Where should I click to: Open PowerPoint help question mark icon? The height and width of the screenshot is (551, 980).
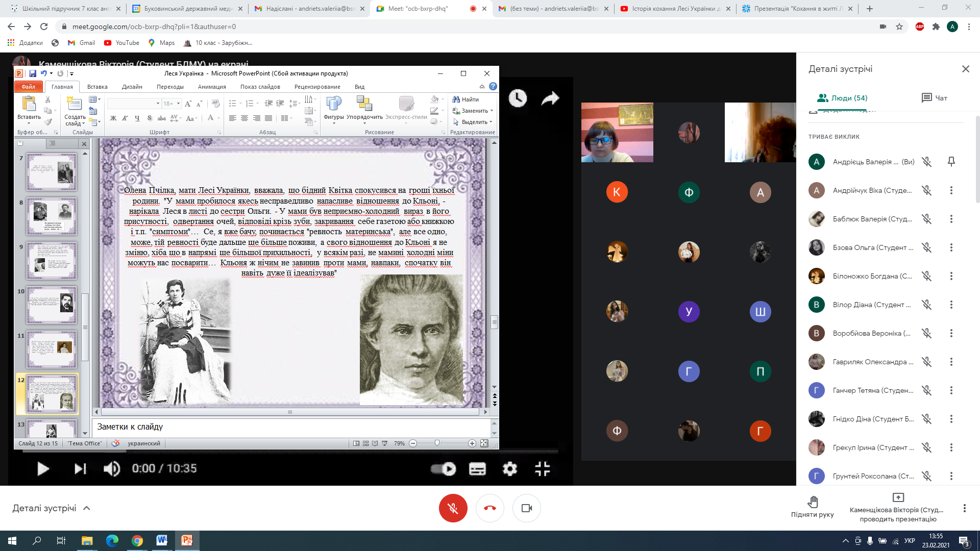point(493,86)
